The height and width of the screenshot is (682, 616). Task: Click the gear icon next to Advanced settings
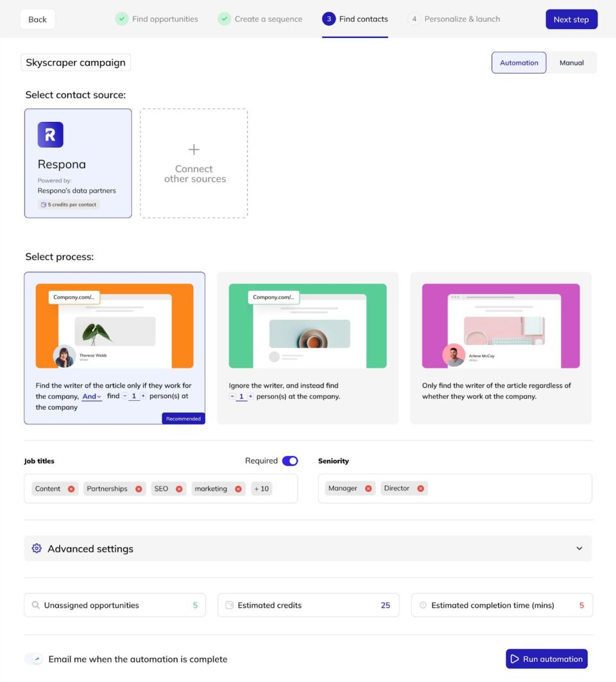[x=37, y=548]
